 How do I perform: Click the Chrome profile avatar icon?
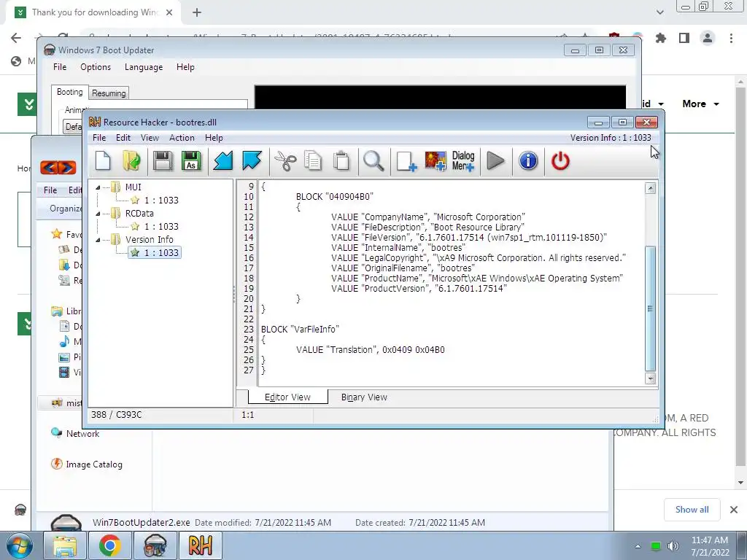708,38
